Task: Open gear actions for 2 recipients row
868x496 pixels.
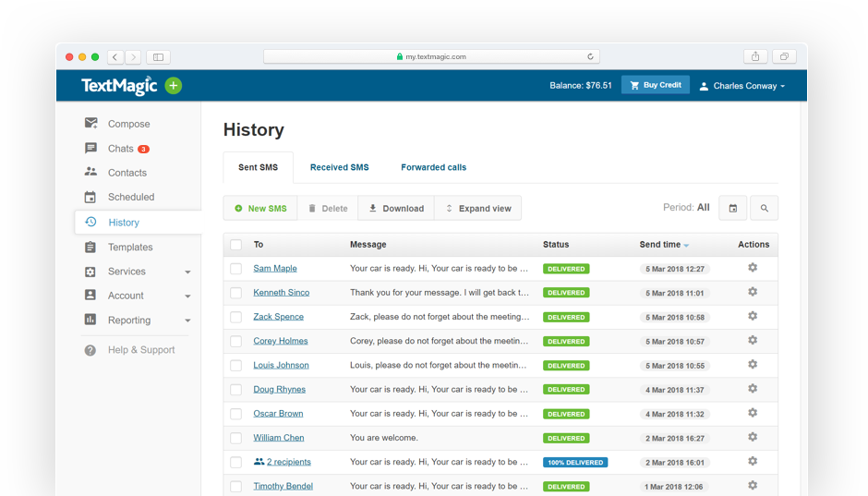Action: point(753,461)
